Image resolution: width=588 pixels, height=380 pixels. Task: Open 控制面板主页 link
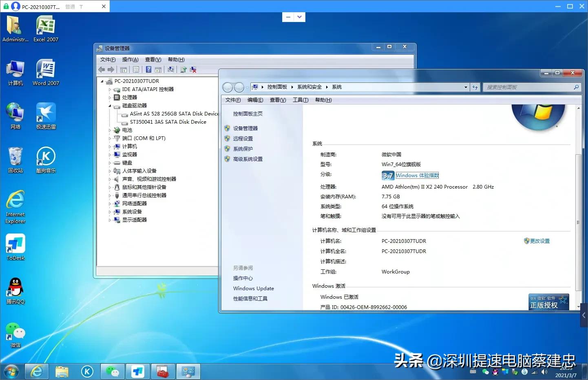(248, 114)
